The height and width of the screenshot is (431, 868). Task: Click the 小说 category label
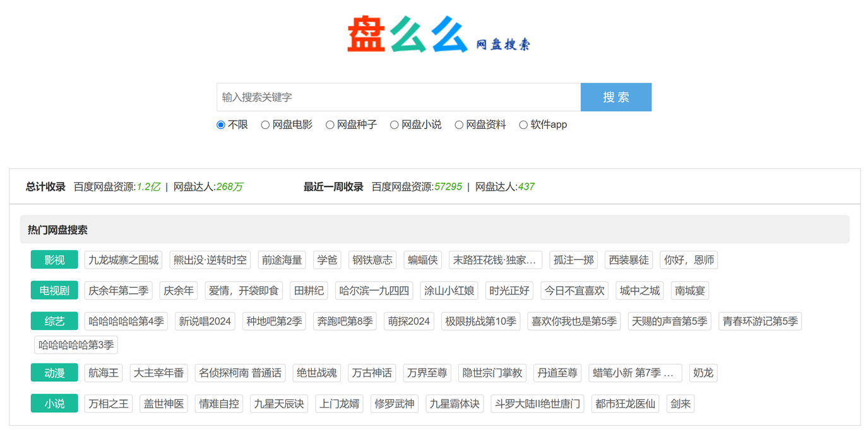pyautogui.click(x=54, y=403)
